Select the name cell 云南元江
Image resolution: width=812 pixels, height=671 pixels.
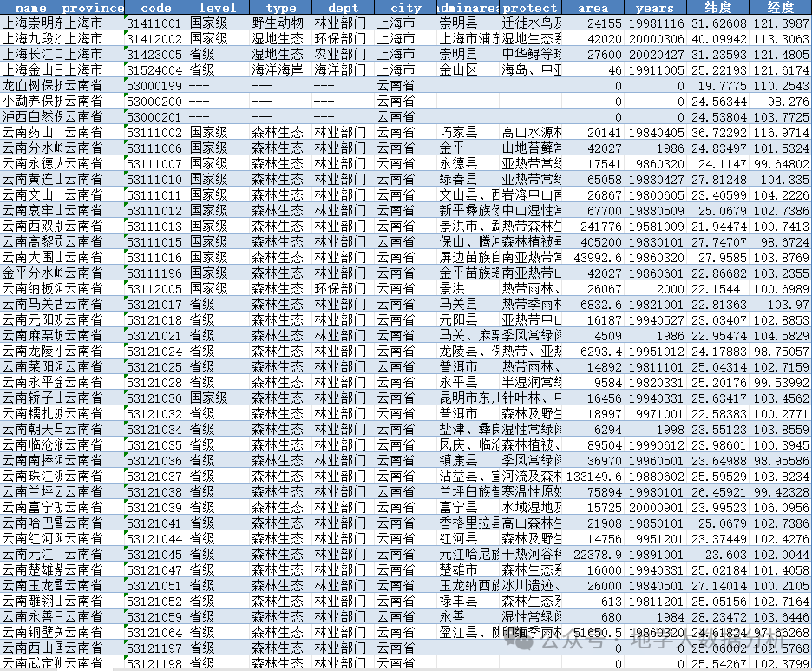click(x=31, y=555)
